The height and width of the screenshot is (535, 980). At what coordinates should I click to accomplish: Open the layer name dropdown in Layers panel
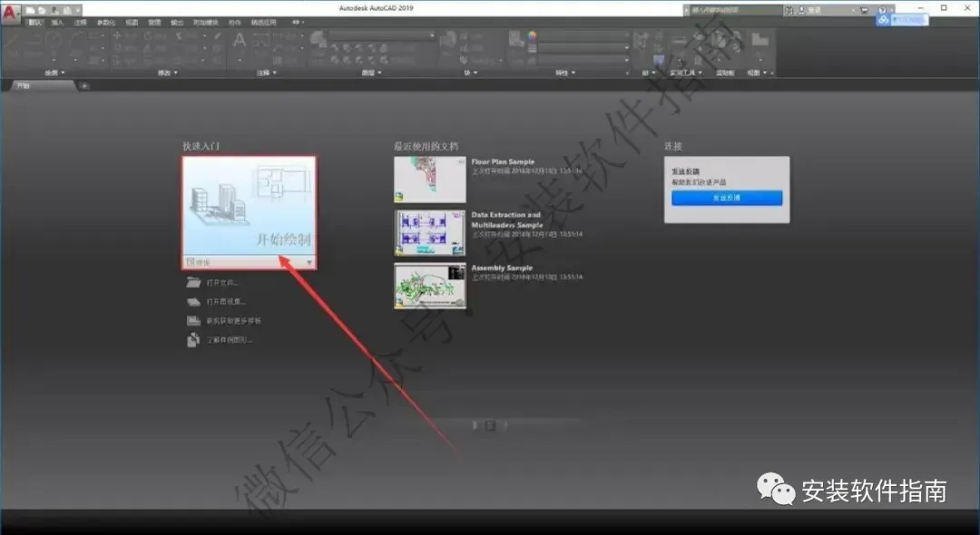382,36
